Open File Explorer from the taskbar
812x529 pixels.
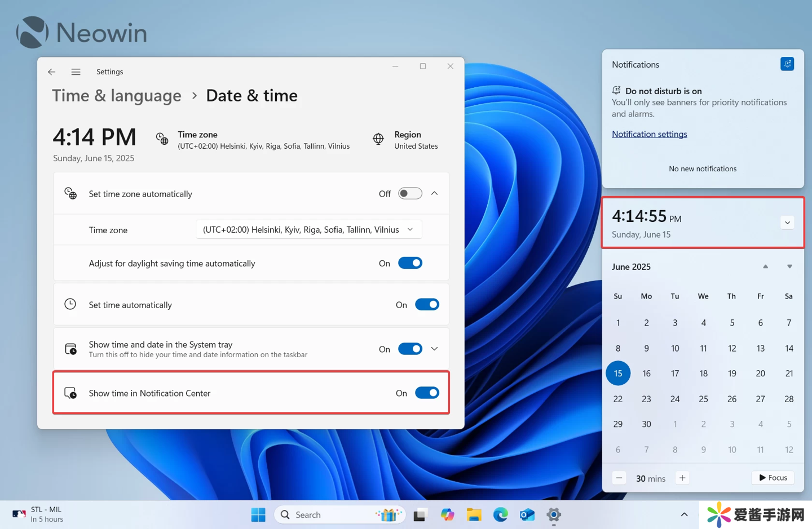(x=474, y=514)
